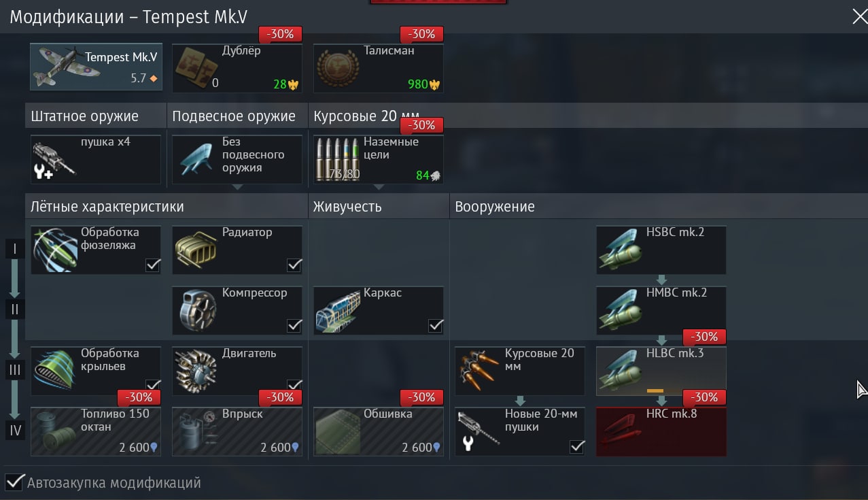Toggle the Обработка фюзеляжа checkmark
The image size is (868, 500).
coord(153,265)
